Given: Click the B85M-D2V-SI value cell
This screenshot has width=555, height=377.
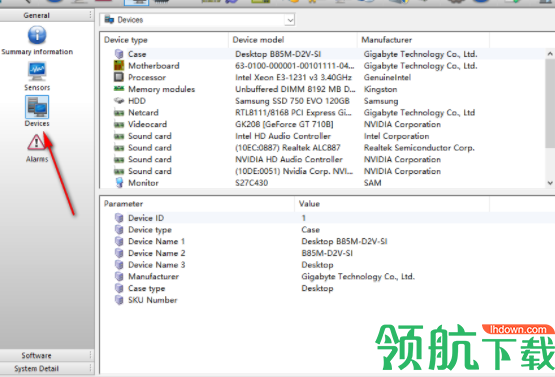Looking at the screenshot, I should tap(327, 253).
